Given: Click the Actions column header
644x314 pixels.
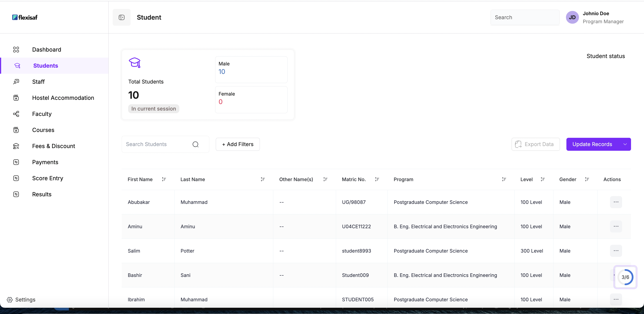Looking at the screenshot, I should [x=612, y=179].
